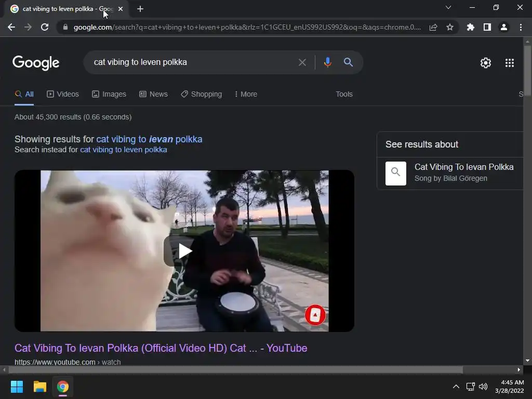Search instead for 'cat vibing to leven polkka'
This screenshot has height=399, width=532.
click(x=124, y=150)
